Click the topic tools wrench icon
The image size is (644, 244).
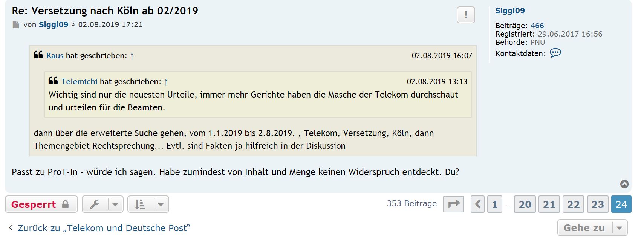pos(95,204)
